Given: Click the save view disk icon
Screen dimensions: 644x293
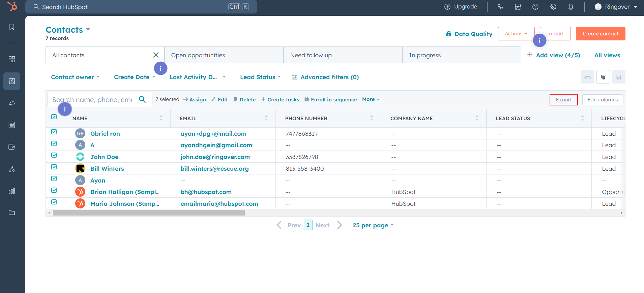Looking at the screenshot, I should click(x=619, y=77).
